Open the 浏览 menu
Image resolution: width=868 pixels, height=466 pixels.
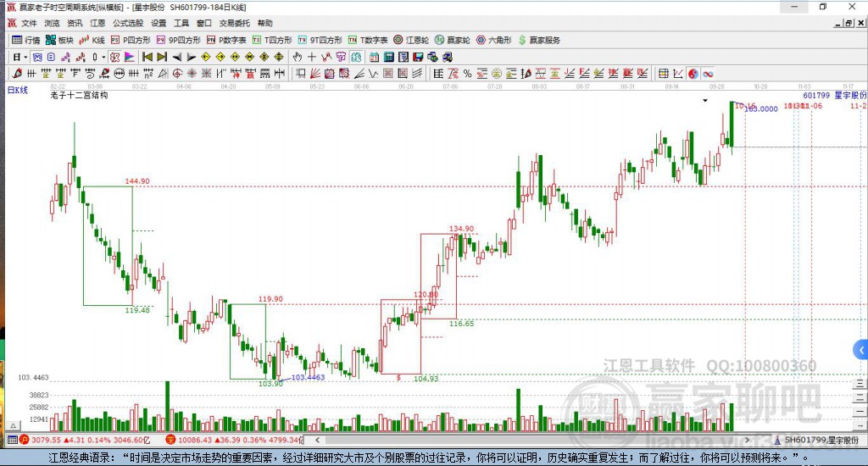(52, 23)
